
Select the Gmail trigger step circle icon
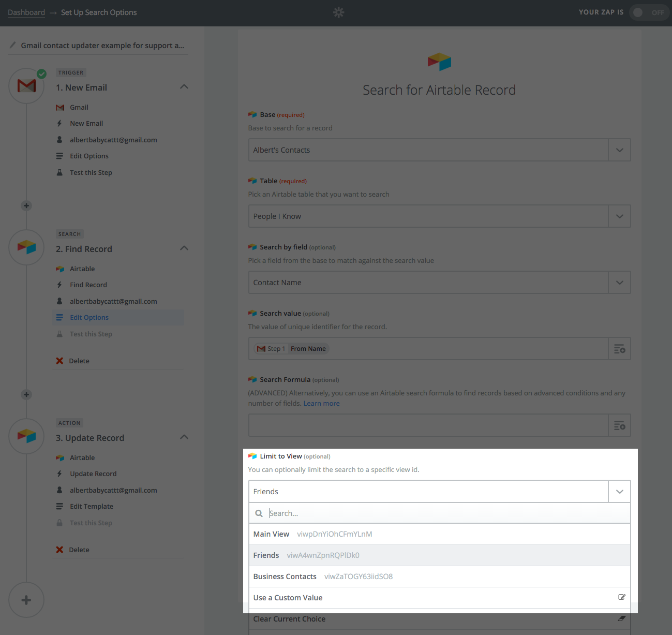click(26, 85)
